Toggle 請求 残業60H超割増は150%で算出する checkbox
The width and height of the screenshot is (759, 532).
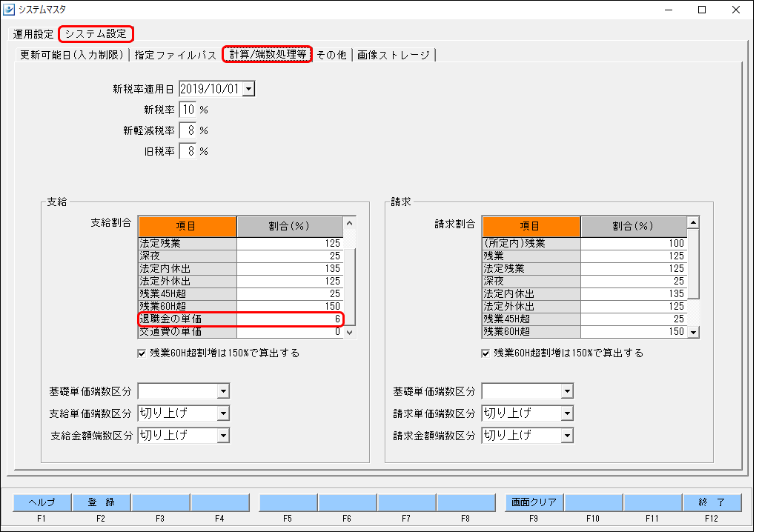click(485, 353)
